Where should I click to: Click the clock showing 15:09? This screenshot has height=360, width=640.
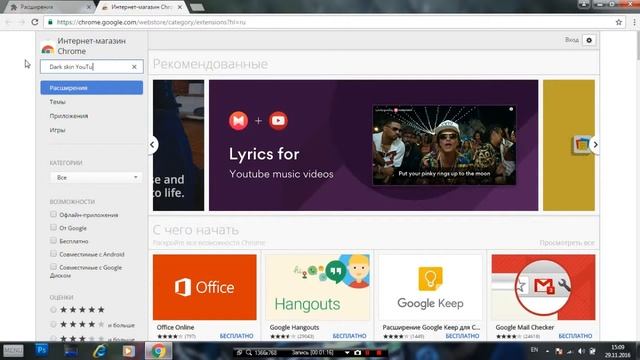[618, 347]
